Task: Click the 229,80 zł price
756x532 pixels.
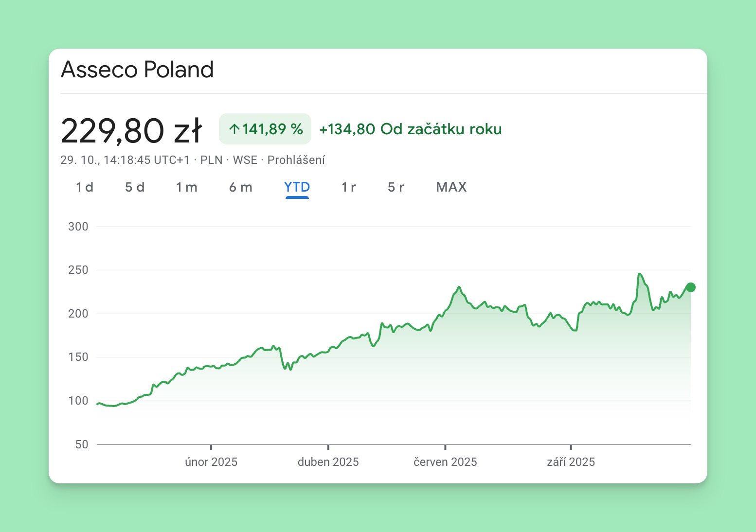Action: (x=131, y=130)
